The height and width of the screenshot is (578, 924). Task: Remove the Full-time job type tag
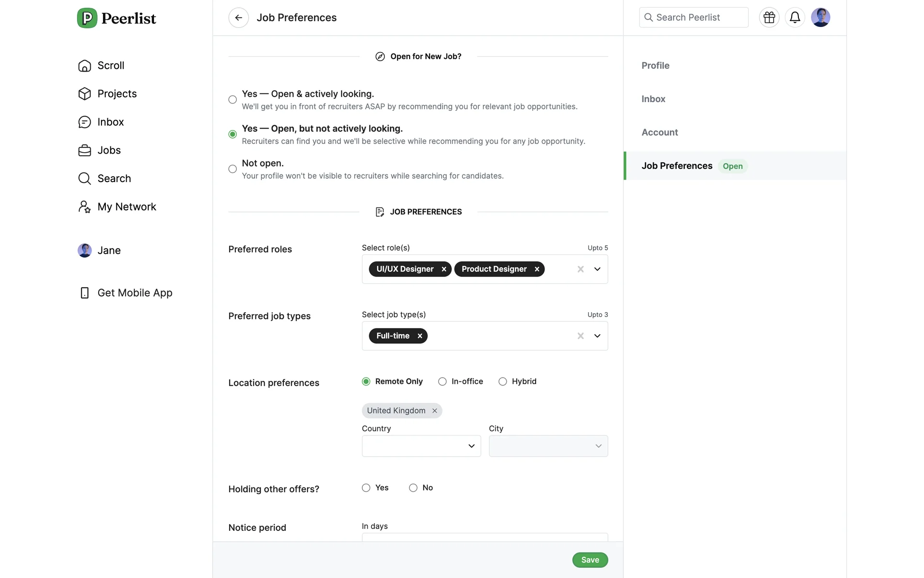click(x=420, y=336)
